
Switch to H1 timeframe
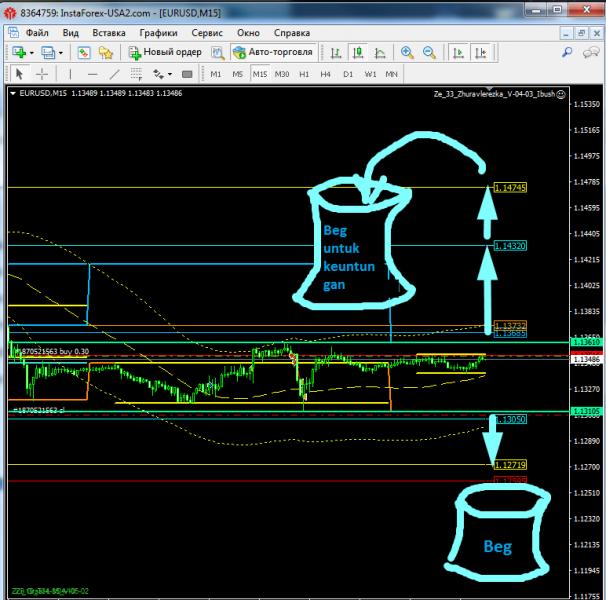(x=304, y=74)
